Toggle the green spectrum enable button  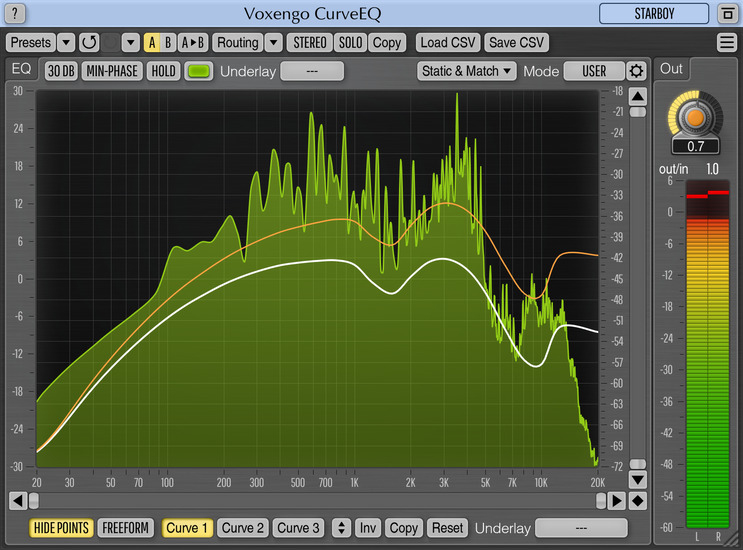pos(199,71)
